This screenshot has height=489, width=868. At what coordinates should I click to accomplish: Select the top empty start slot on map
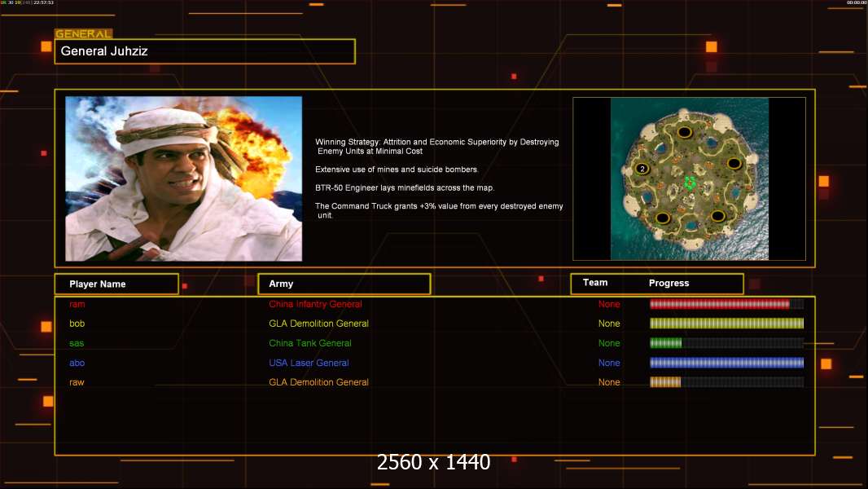[x=685, y=132]
